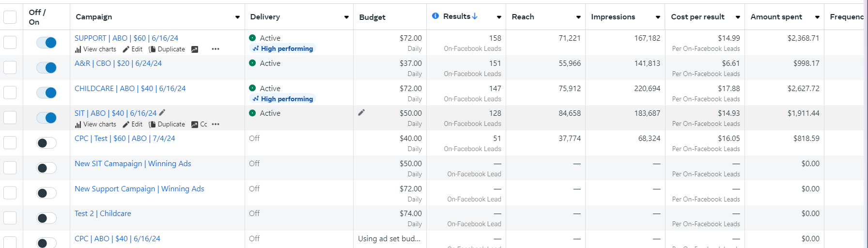Sort by the Results column header

pos(457,16)
